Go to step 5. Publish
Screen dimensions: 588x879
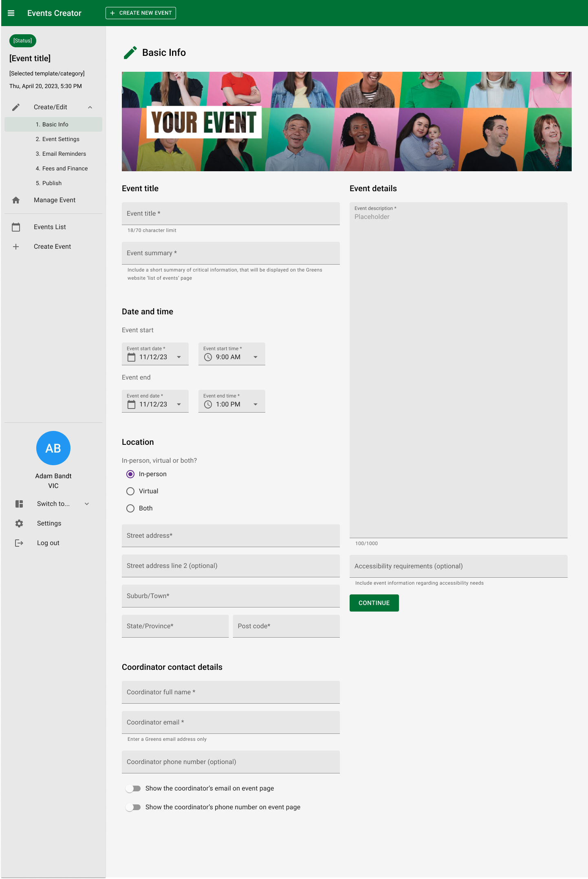point(53,183)
